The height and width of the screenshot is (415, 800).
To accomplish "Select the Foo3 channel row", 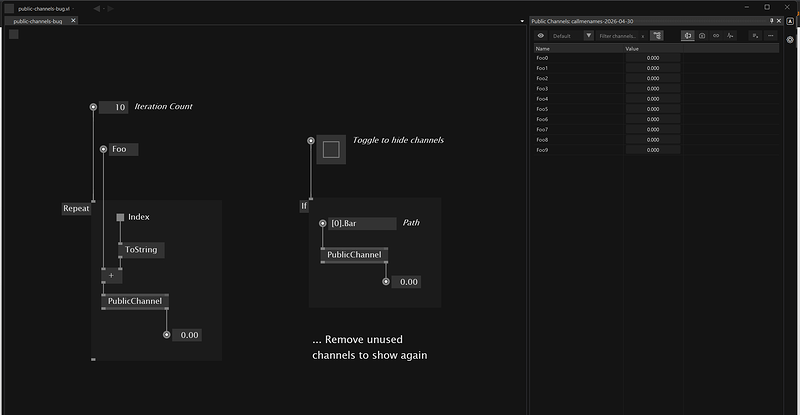I will coord(656,88).
